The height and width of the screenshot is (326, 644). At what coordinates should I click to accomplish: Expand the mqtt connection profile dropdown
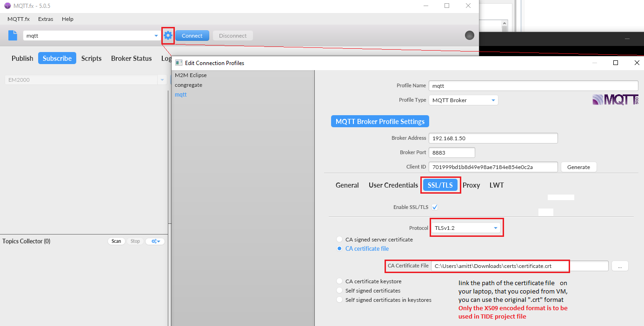[156, 36]
